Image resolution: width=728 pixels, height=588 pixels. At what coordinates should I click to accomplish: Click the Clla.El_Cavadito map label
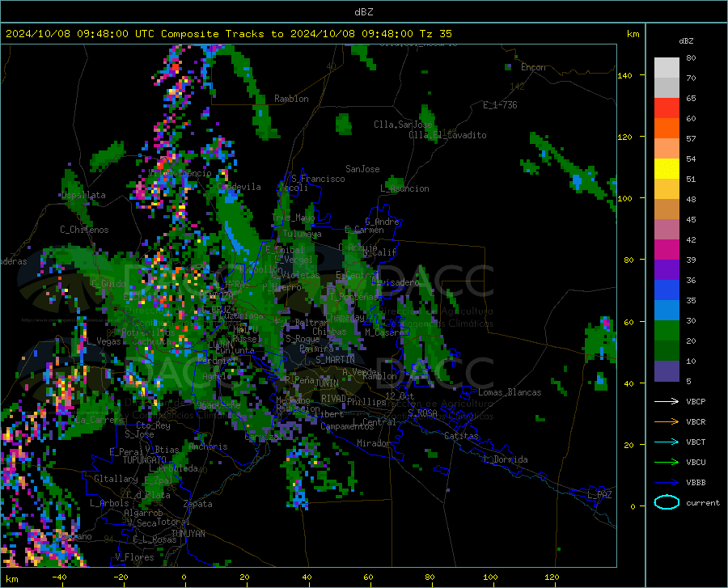pyautogui.click(x=447, y=135)
